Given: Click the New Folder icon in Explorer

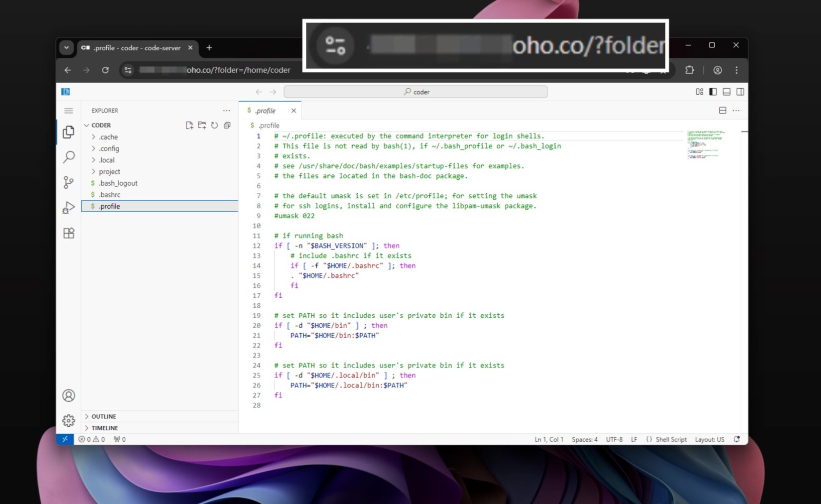Looking at the screenshot, I should point(202,125).
